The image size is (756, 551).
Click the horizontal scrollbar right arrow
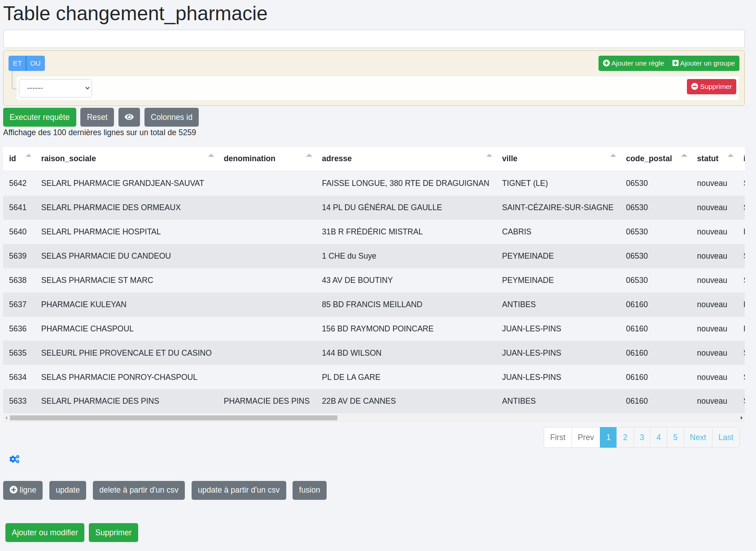[741, 418]
